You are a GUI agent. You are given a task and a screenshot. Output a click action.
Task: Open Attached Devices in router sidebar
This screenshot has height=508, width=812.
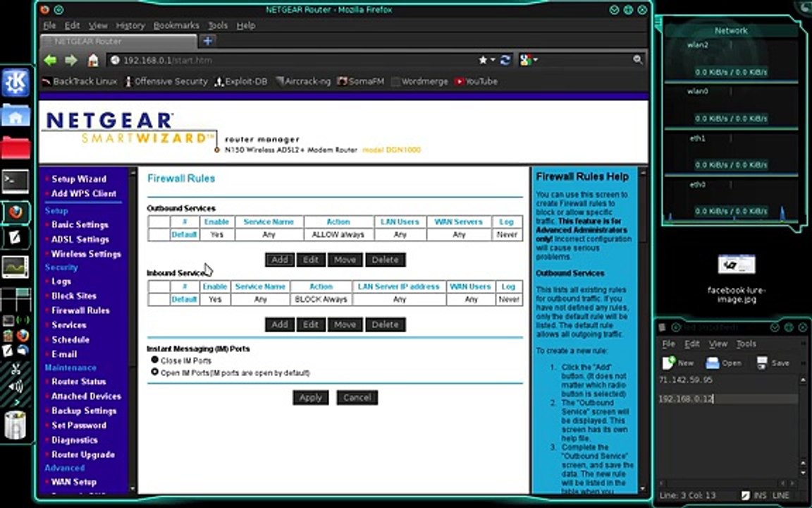click(x=86, y=396)
